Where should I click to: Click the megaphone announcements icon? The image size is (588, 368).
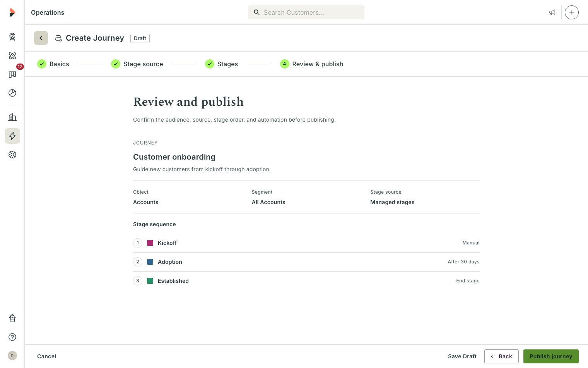click(552, 12)
